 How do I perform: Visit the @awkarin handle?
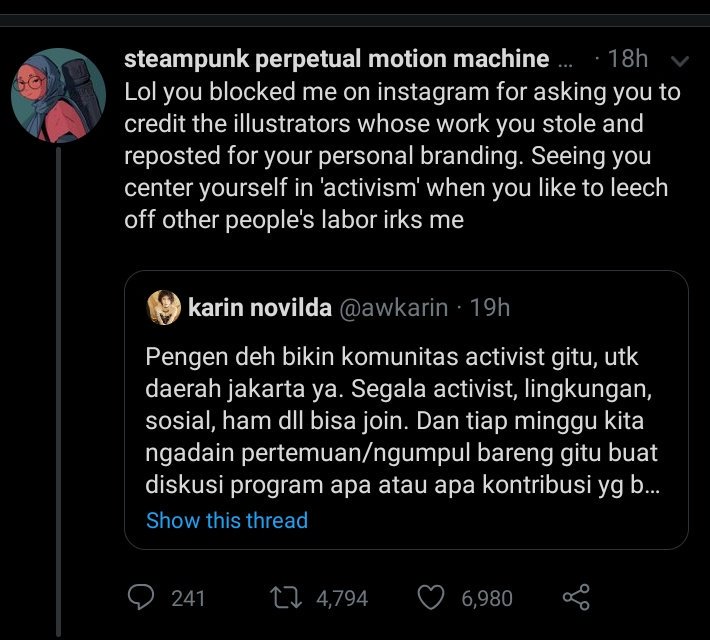[x=394, y=308]
